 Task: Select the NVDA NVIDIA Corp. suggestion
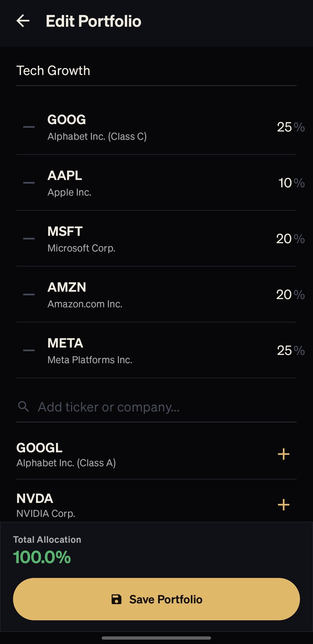pyautogui.click(x=100, y=504)
